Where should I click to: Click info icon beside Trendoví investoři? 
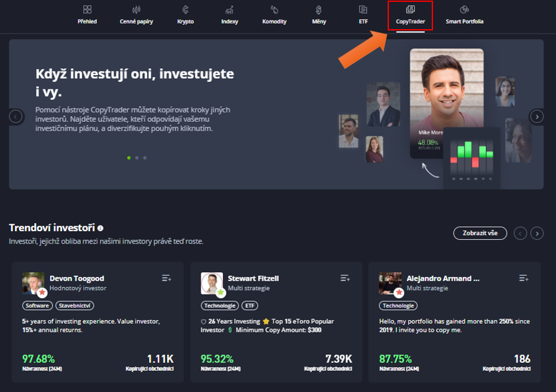pyautogui.click(x=101, y=229)
